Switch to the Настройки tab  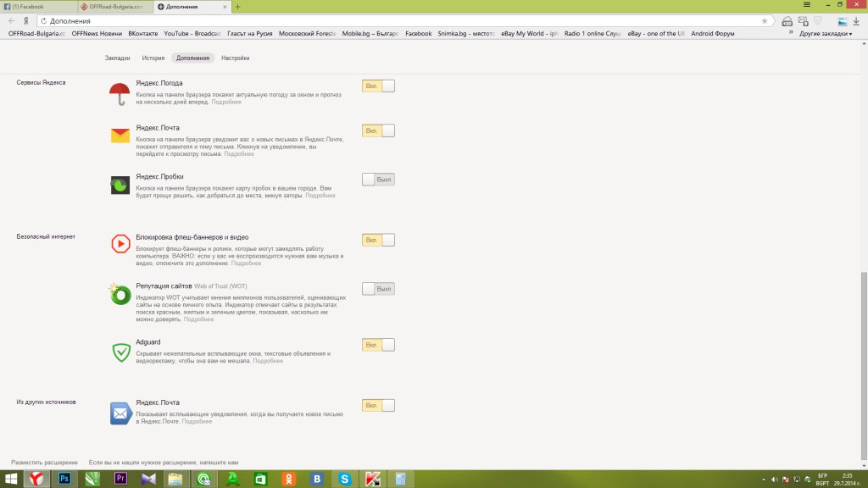coord(236,58)
